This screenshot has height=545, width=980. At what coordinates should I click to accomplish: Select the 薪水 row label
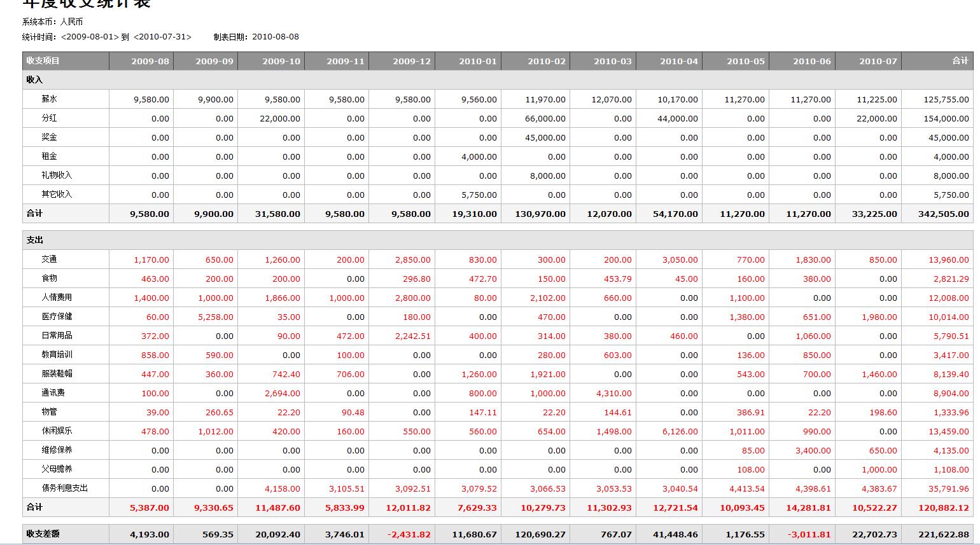click(50, 99)
